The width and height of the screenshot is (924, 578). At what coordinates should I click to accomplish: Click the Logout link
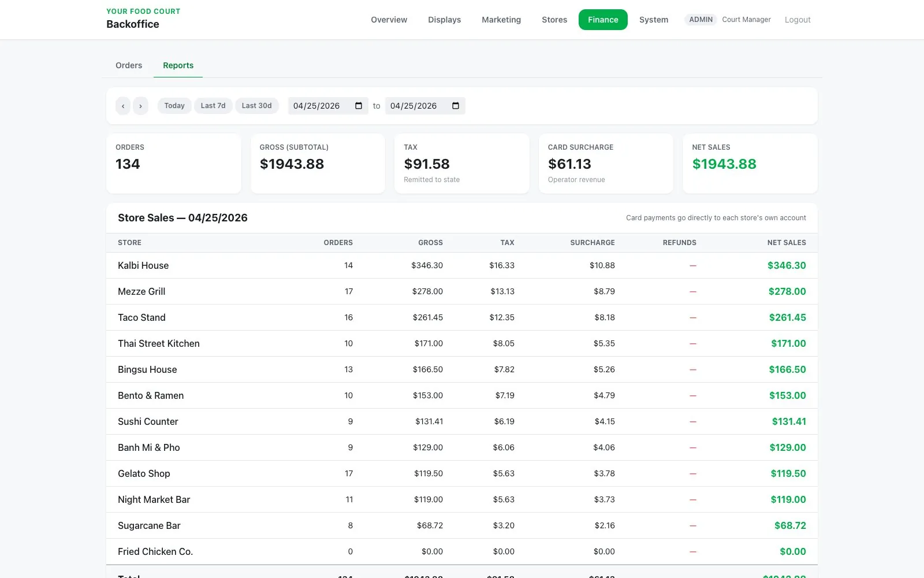point(798,20)
